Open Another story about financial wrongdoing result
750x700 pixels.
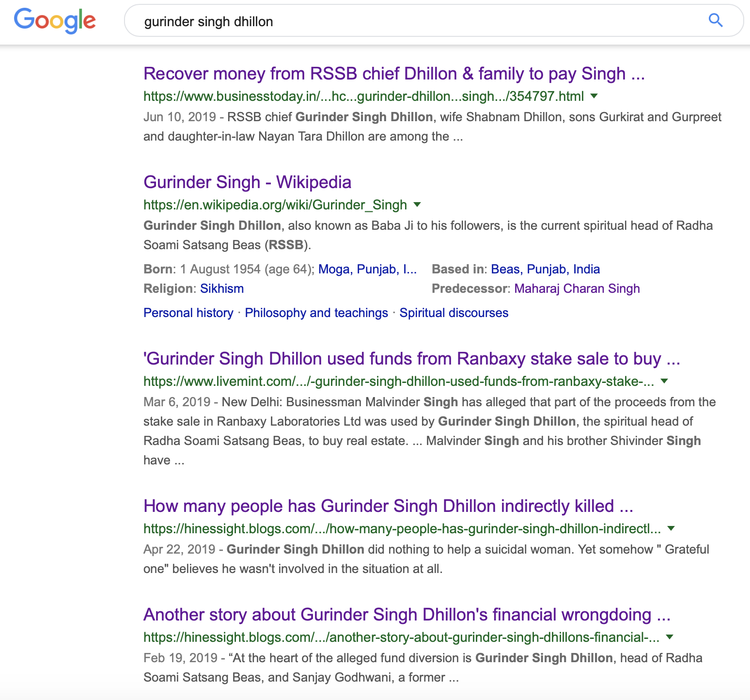point(406,615)
